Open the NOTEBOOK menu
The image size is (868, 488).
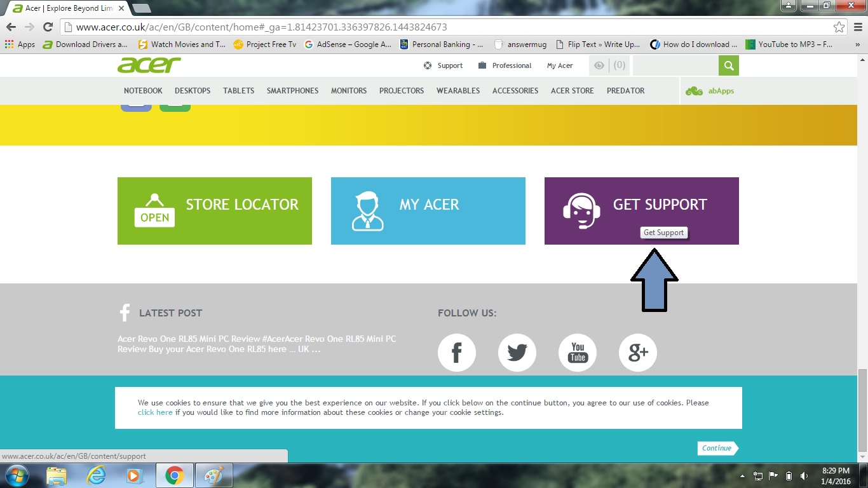click(x=143, y=91)
